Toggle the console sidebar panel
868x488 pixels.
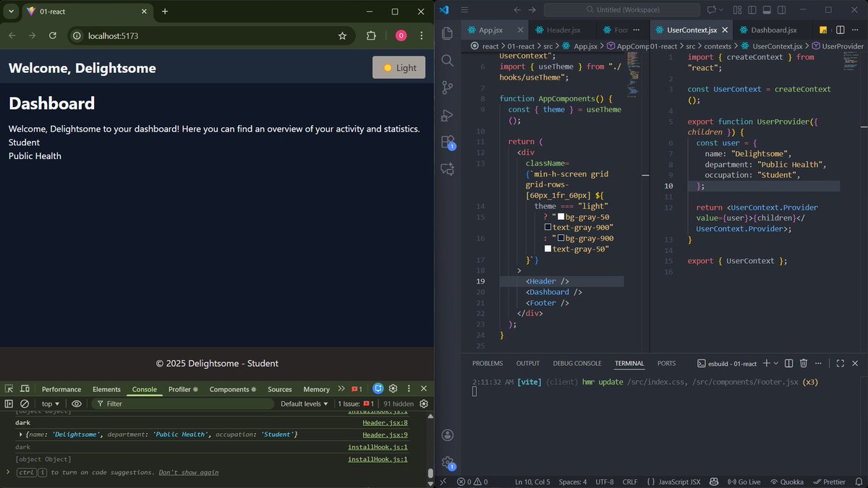(9, 403)
